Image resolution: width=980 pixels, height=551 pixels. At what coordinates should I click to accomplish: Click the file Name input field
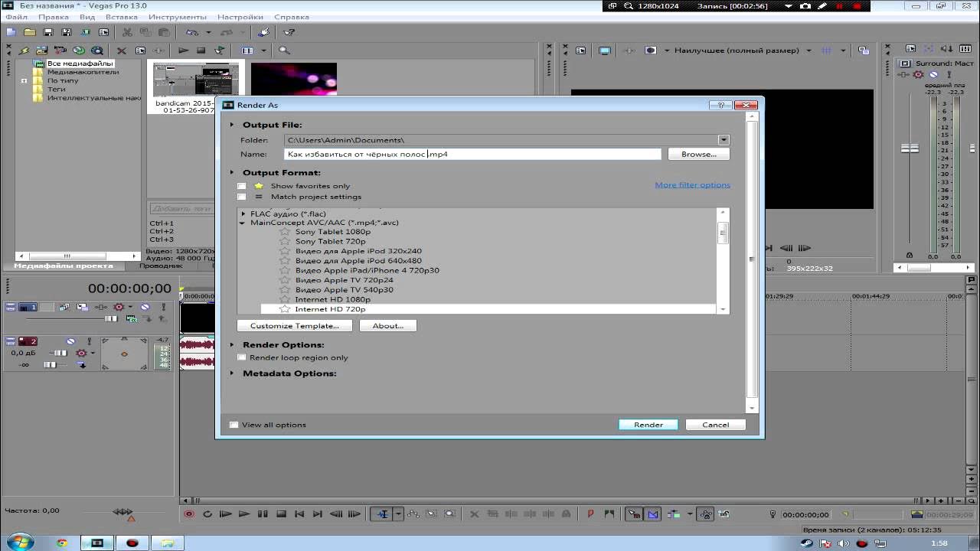[x=472, y=154]
